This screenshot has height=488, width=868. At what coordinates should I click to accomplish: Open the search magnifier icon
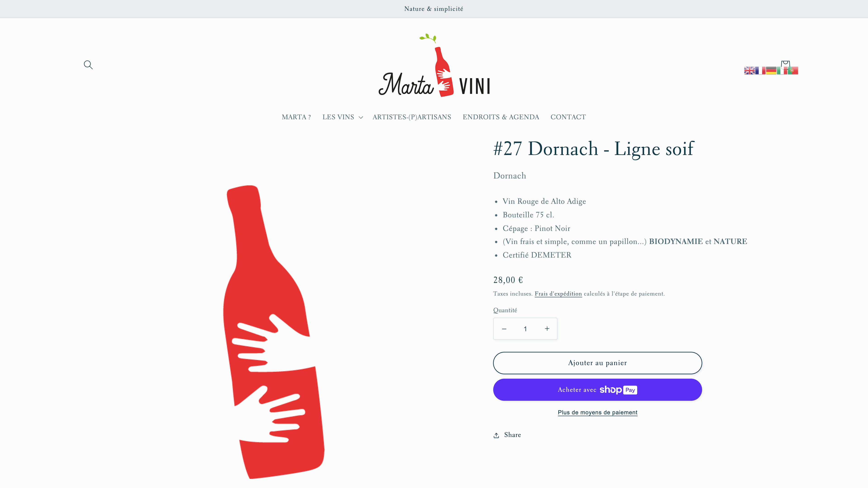(x=88, y=65)
